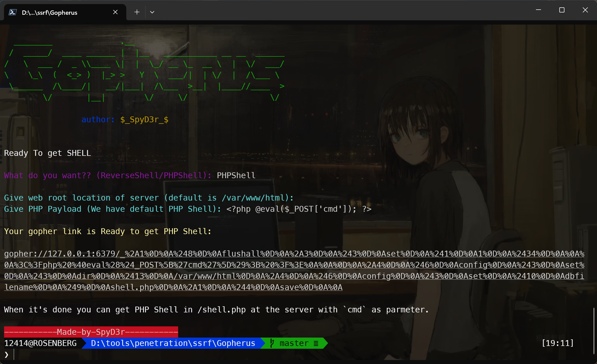The width and height of the screenshot is (597, 364).
Task: Click the PowerShell icon in the tab
Action: (13, 12)
